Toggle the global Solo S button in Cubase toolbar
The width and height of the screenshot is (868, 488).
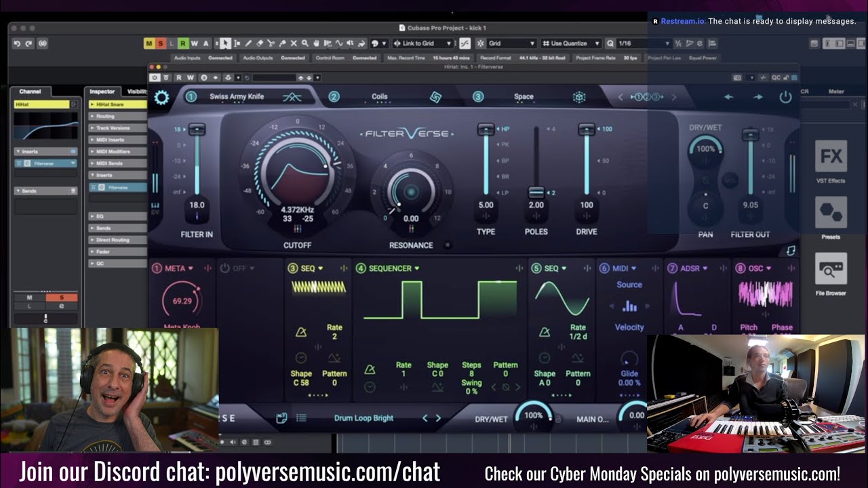point(160,43)
